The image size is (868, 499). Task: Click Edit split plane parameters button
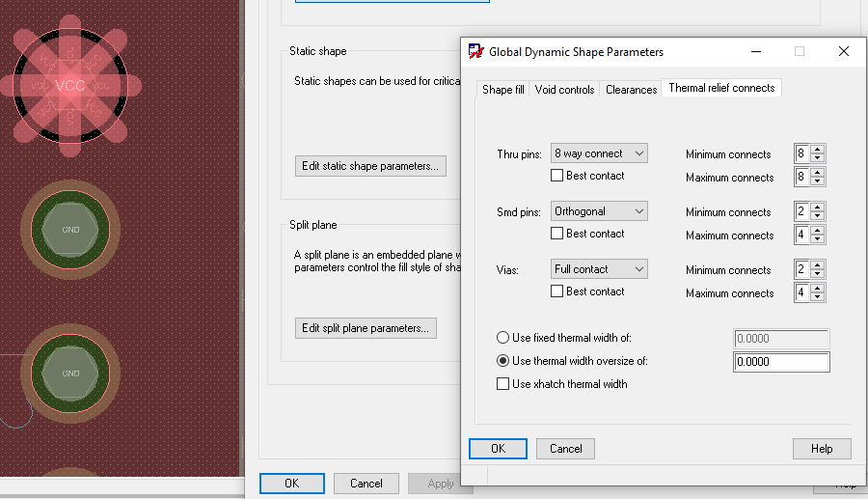point(366,328)
